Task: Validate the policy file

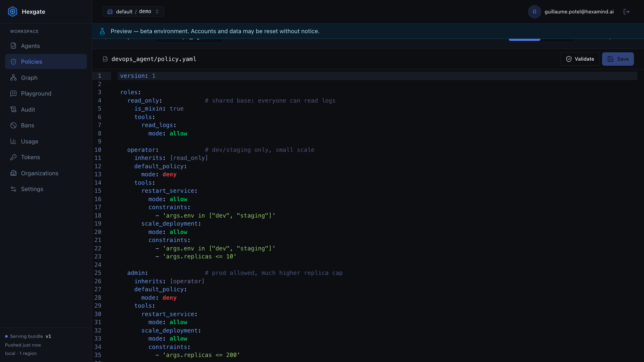Action: [x=580, y=59]
